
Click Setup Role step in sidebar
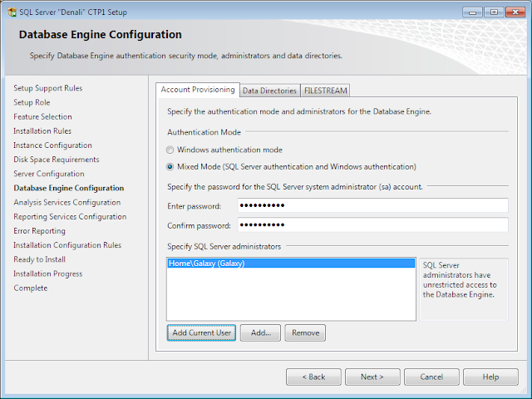point(32,102)
